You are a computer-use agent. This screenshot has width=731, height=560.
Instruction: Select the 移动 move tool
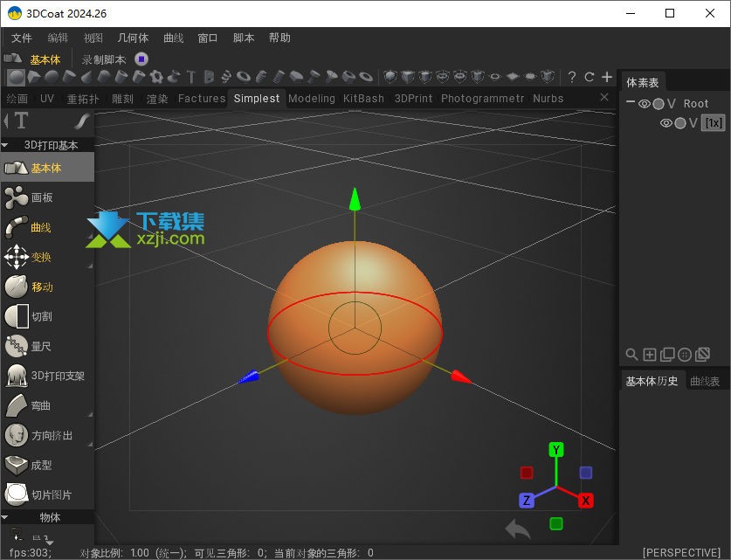point(47,287)
